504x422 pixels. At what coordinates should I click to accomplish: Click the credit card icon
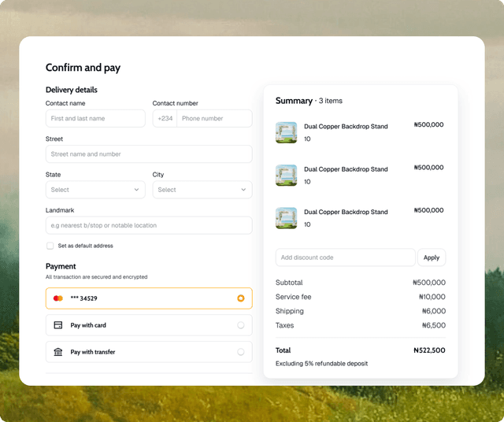(x=58, y=325)
